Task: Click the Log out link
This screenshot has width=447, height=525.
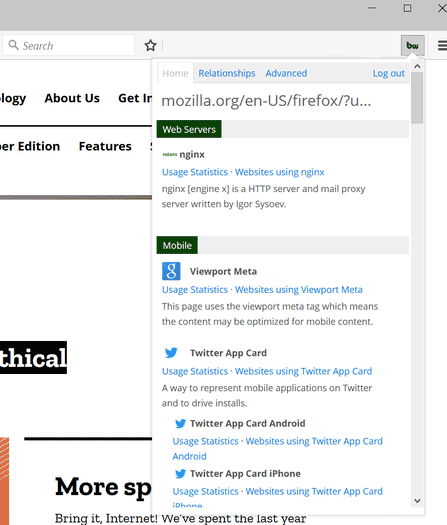Action: pos(389,73)
